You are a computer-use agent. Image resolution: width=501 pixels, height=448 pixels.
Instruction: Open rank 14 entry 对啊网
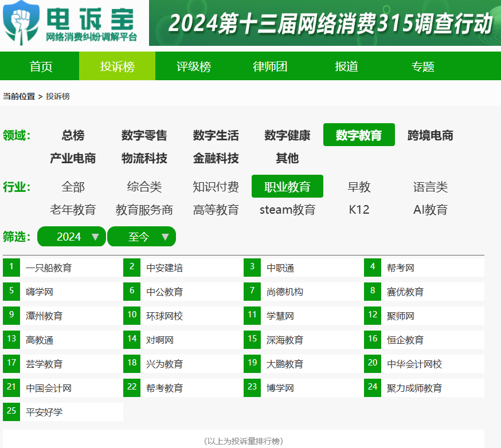tap(183, 340)
